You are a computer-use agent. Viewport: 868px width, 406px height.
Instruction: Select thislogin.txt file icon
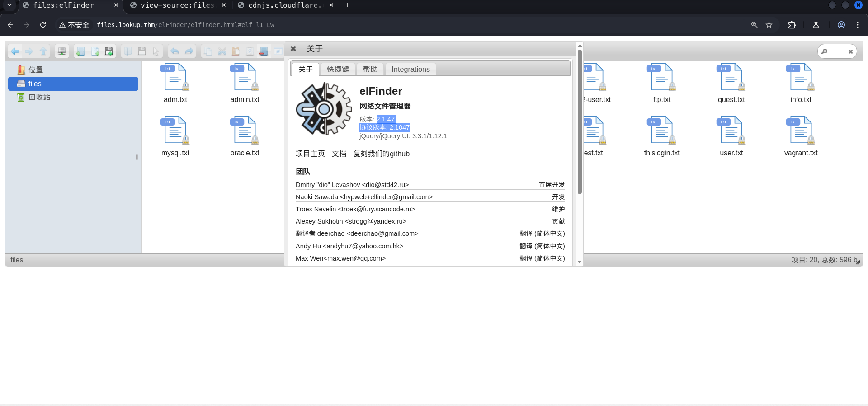point(662,131)
